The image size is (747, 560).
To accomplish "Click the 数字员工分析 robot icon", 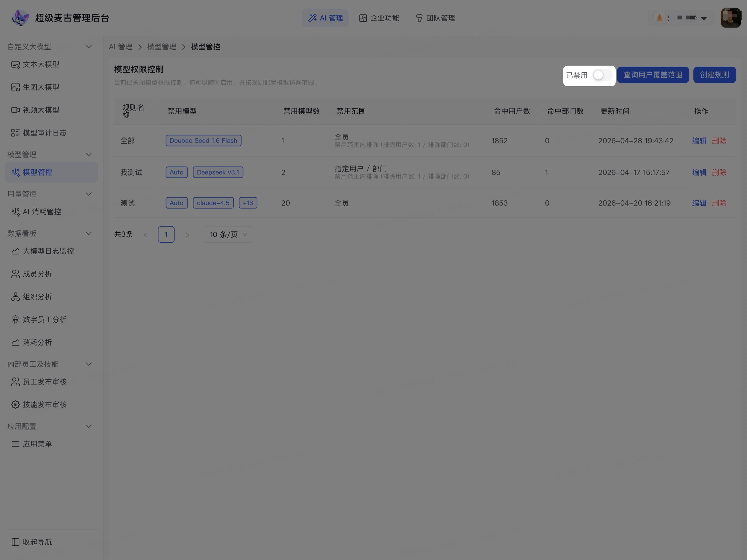I will point(16,319).
